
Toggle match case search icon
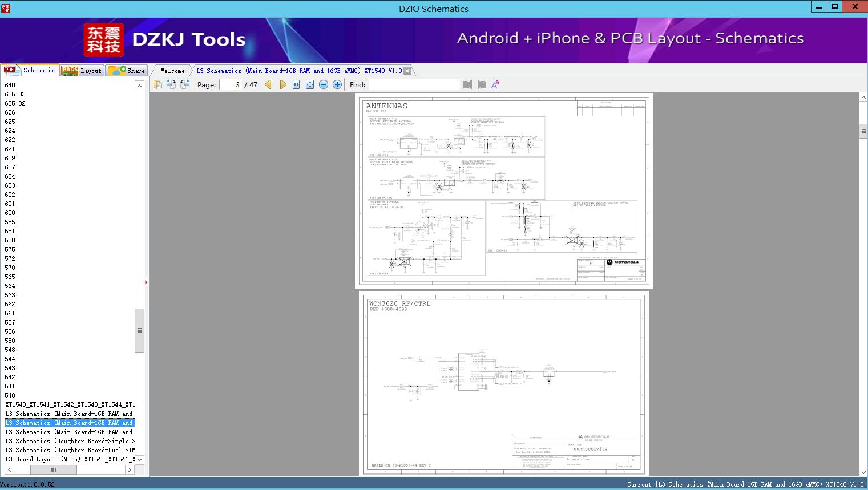coord(495,84)
